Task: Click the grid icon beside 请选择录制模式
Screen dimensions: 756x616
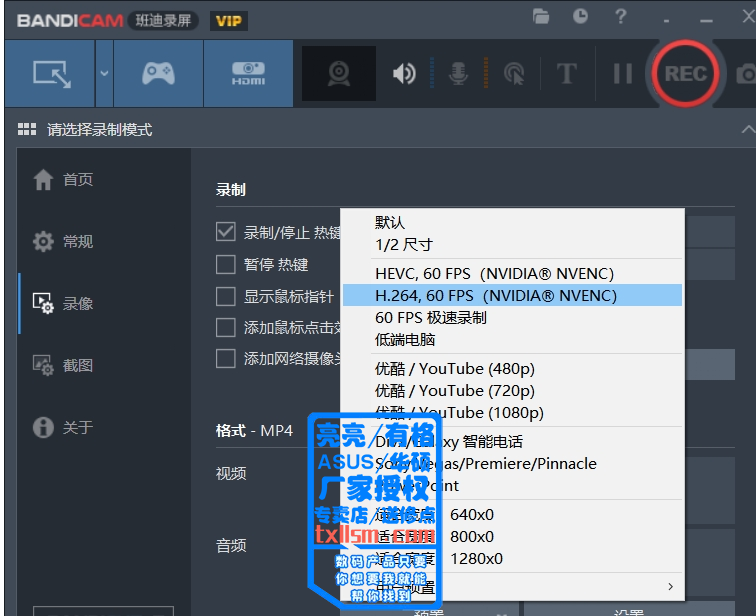Action: coord(27,129)
